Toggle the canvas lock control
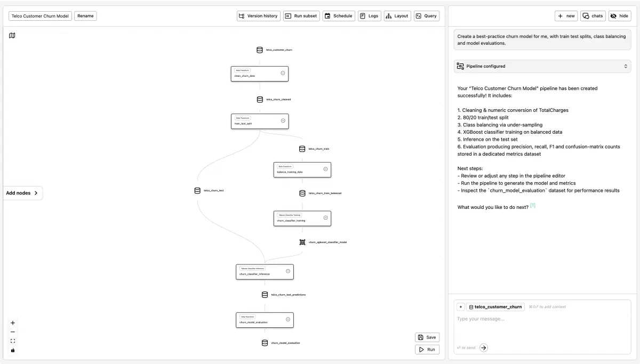The image size is (640, 364). [12, 351]
